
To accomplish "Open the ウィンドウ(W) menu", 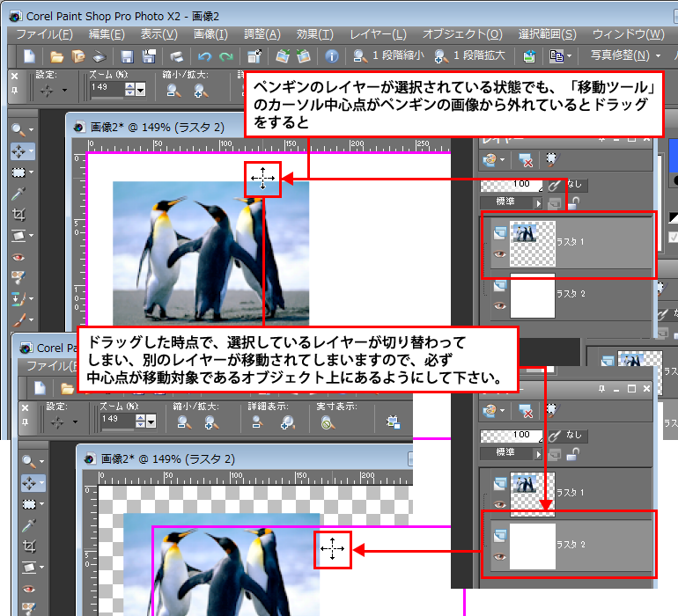I will coord(629,34).
